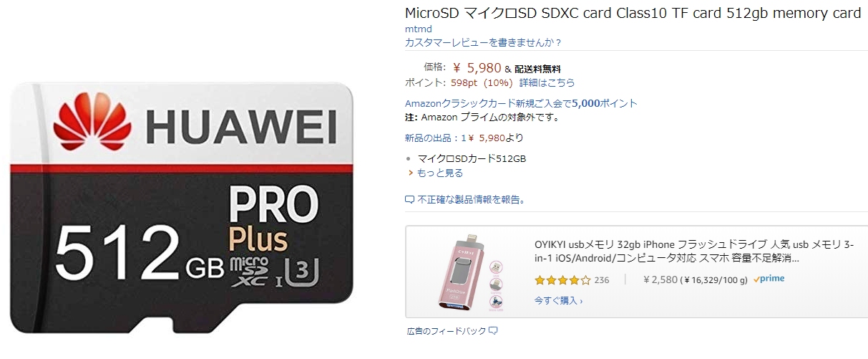The width and height of the screenshot is (868, 359).
Task: Click カスタマーレビューを書きませんか？ link
Action: (484, 42)
